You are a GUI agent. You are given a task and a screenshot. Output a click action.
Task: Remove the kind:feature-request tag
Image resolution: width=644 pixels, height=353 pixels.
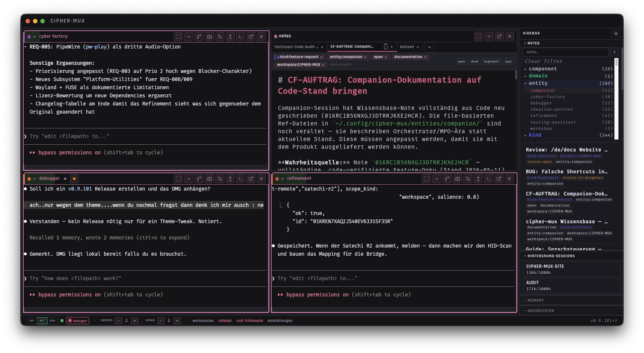321,57
